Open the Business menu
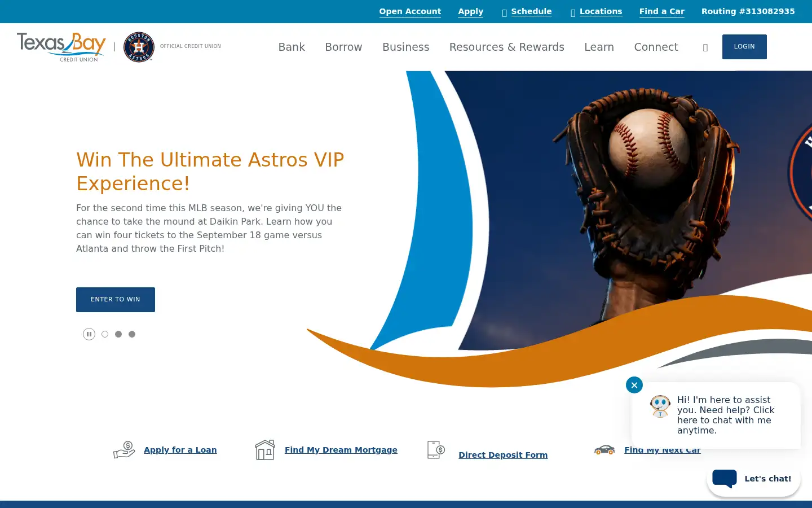The width and height of the screenshot is (812, 508). point(405,47)
